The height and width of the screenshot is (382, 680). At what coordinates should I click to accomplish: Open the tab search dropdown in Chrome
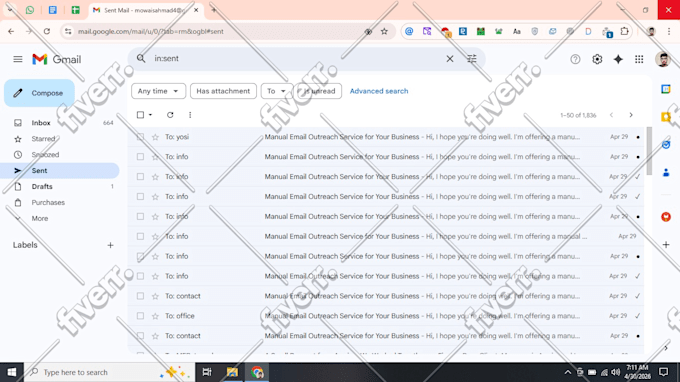pyautogui.click(x=10, y=10)
